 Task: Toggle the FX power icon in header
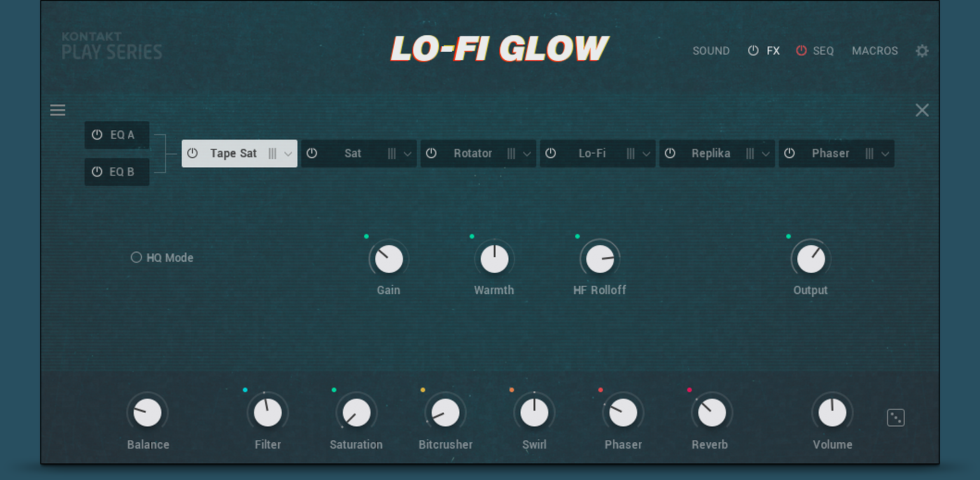(x=753, y=50)
